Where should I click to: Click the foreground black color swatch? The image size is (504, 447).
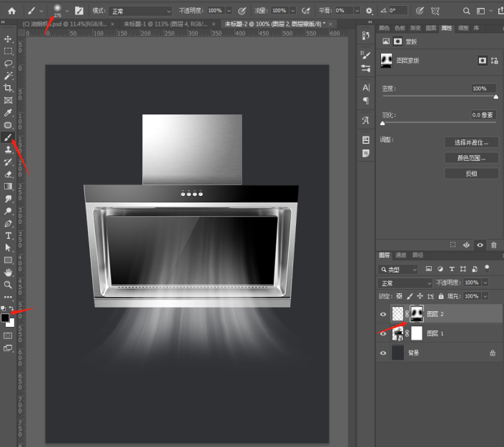[x=5, y=318]
